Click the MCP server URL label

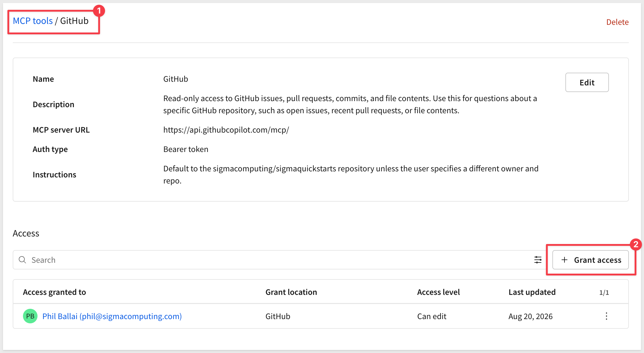[61, 130]
